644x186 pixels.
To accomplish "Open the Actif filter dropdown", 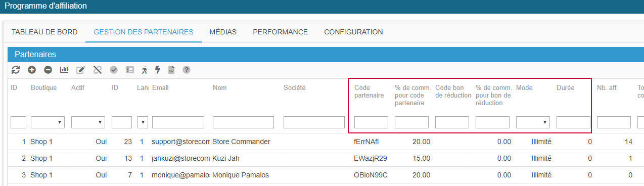I will 88,122.
